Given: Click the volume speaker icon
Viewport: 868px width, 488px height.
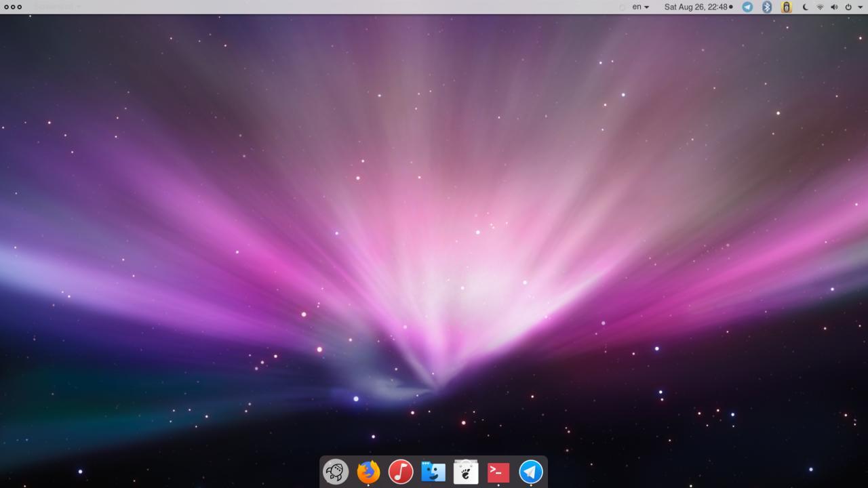Looking at the screenshot, I should [834, 7].
